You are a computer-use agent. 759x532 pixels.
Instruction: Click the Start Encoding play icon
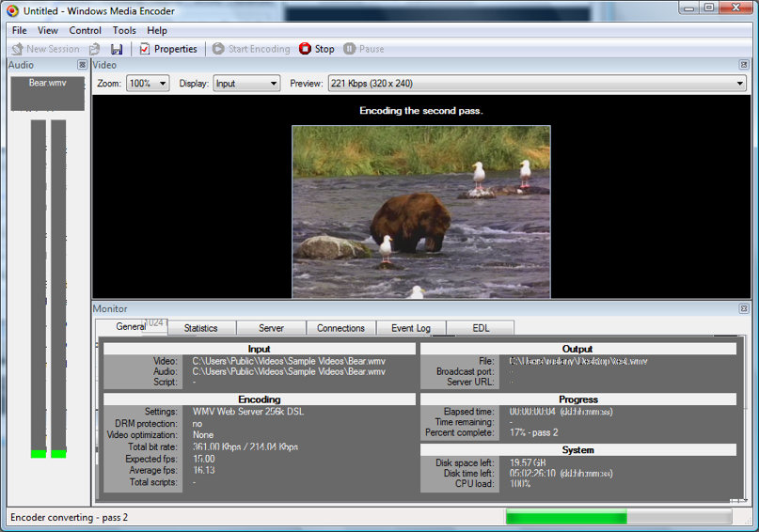218,49
